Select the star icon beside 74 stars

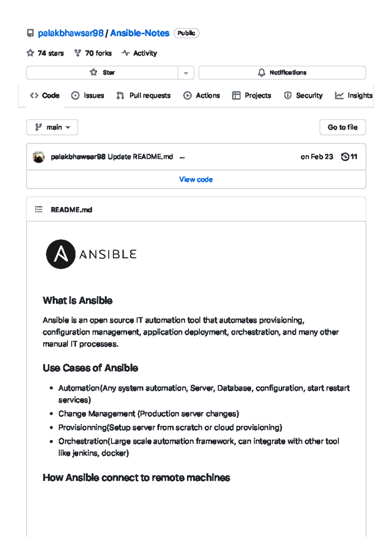tap(30, 53)
